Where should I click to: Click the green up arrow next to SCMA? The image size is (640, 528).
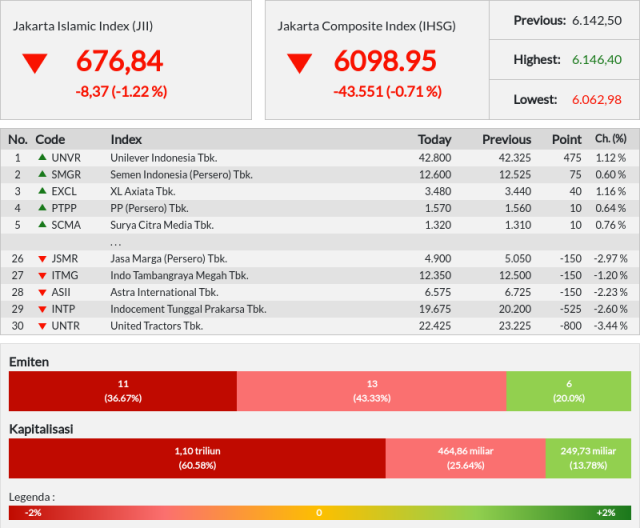42,224
